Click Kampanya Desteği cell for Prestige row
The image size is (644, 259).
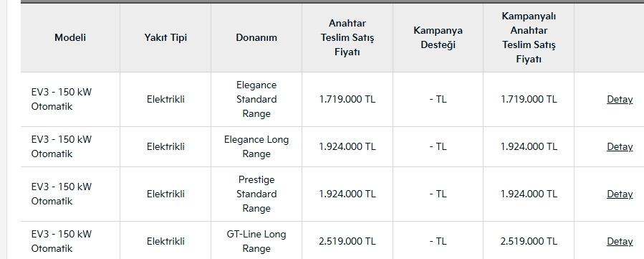(x=438, y=194)
